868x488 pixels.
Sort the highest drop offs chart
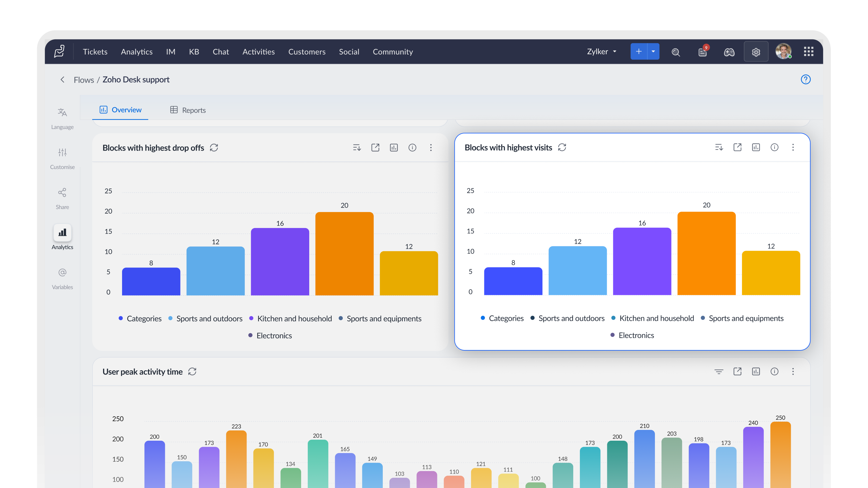tap(357, 148)
